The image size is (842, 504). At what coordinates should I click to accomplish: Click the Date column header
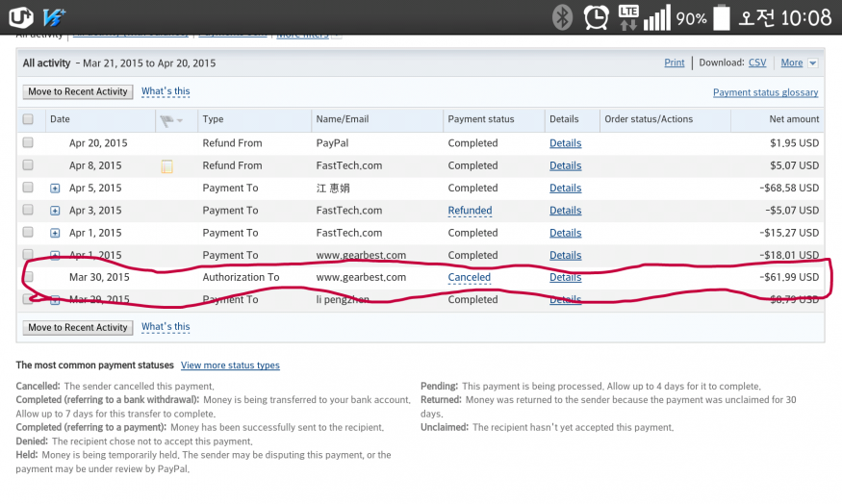pyautogui.click(x=60, y=119)
